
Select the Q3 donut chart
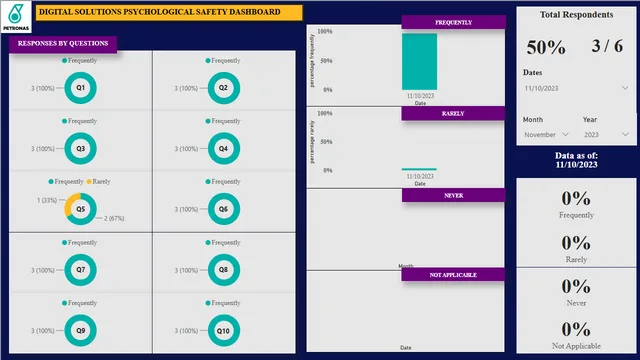80,148
